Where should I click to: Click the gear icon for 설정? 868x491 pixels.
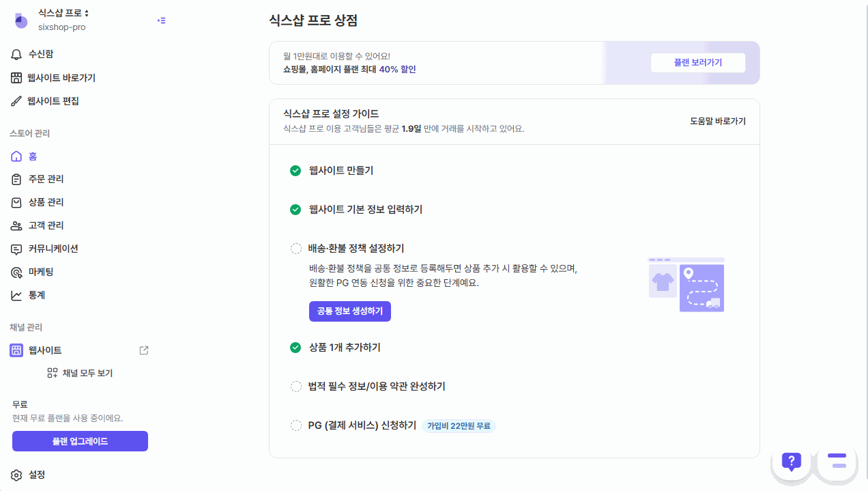17,475
